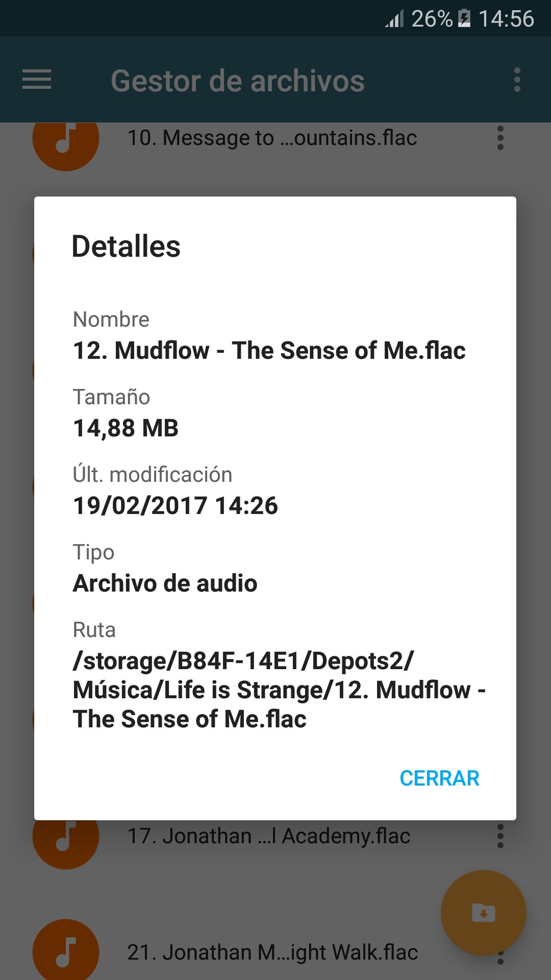
Task: Select the 17. Jonathan Academy.flac entry
Action: pyautogui.click(x=269, y=837)
